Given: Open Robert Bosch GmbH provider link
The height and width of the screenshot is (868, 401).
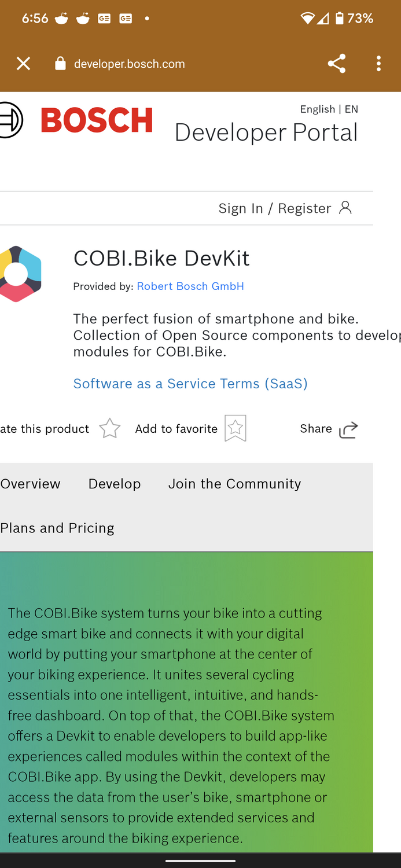Looking at the screenshot, I should [x=190, y=286].
